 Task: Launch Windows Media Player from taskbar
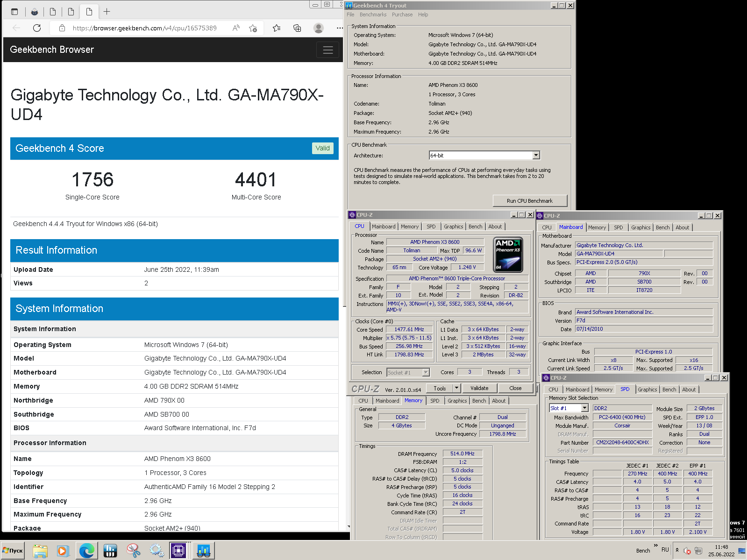(x=63, y=551)
